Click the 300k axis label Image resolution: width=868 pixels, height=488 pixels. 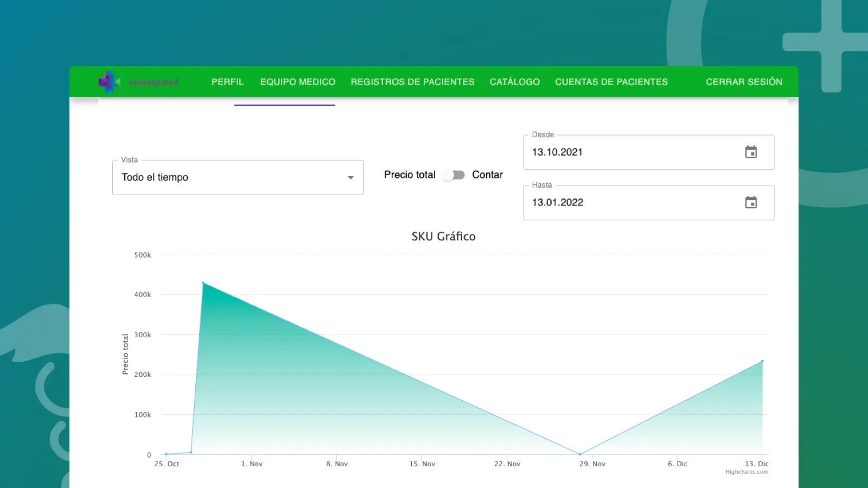[143, 335]
